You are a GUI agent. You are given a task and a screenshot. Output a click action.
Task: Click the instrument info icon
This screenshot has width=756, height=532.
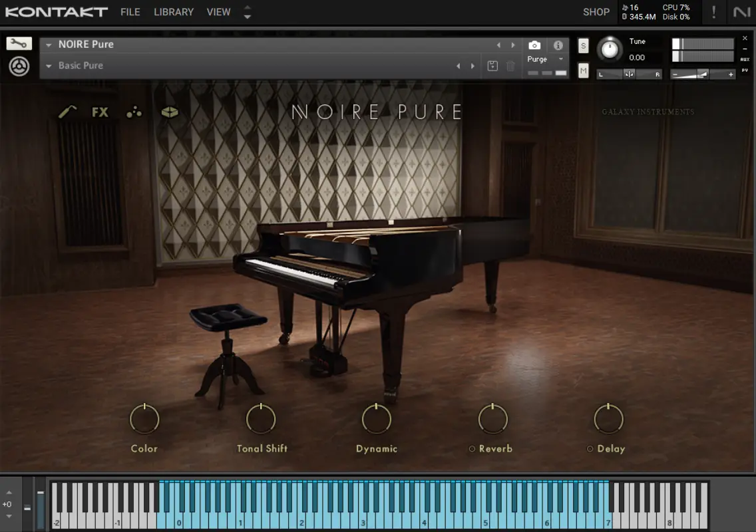pyautogui.click(x=558, y=45)
